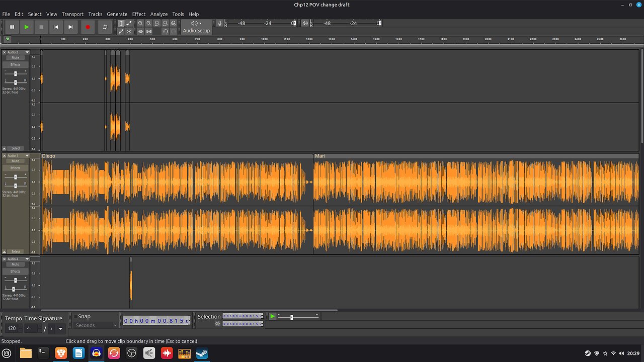This screenshot has height=362, width=644.
Task: Enable the Loop playback button
Action: click(105, 27)
